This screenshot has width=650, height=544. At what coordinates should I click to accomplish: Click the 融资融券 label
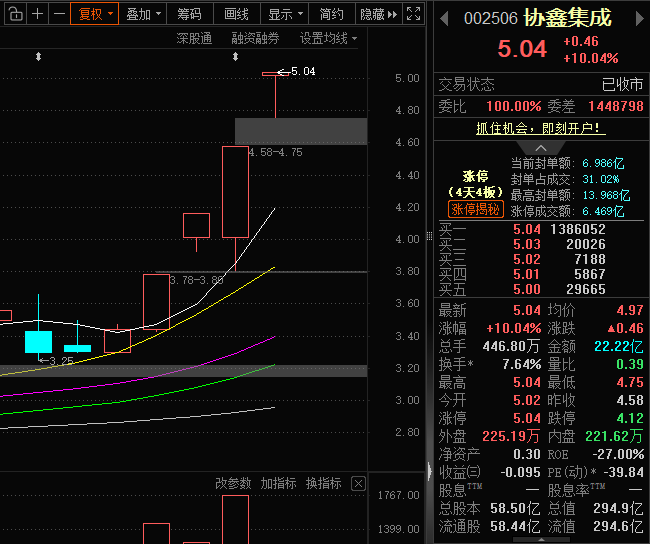(x=255, y=39)
